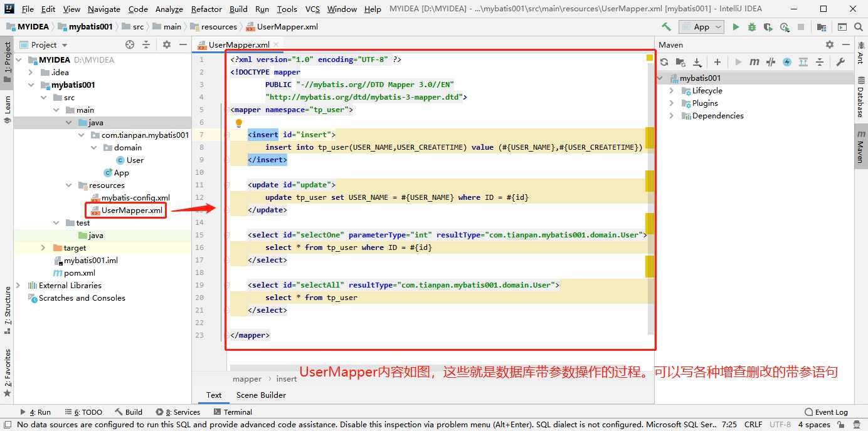Toggle the Database side tool window

(860, 97)
